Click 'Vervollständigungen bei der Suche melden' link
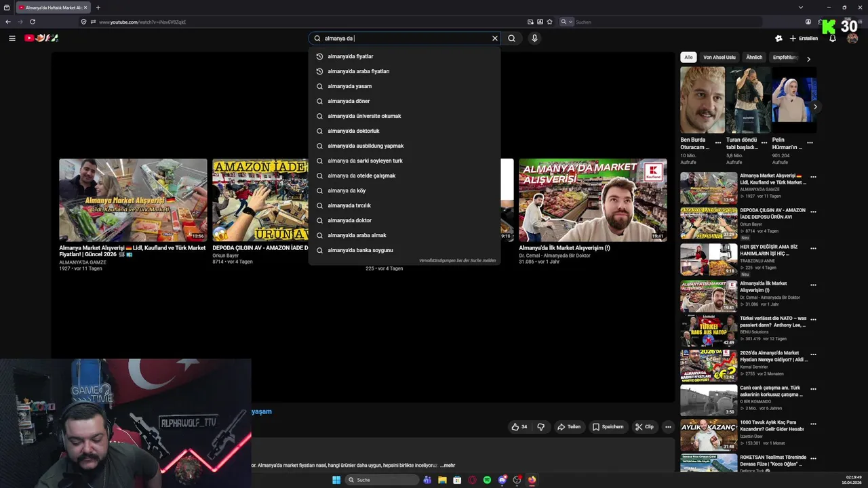Screen dimensions: 868x488 point(457,260)
